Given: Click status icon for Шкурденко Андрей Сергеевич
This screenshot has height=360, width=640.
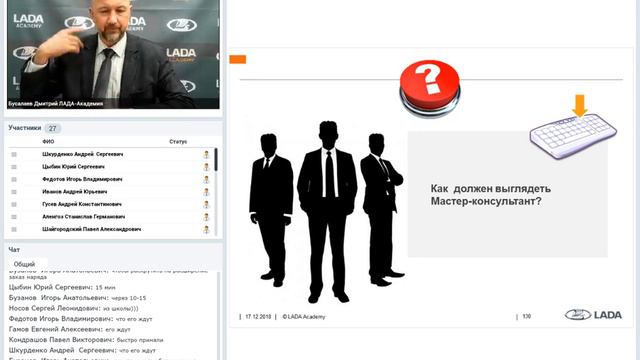Looking at the screenshot, I should tap(207, 154).
